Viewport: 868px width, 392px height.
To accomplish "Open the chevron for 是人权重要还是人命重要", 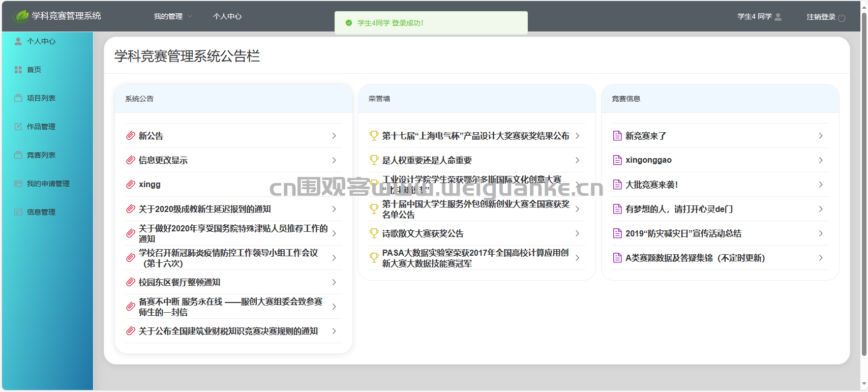I will point(577,160).
